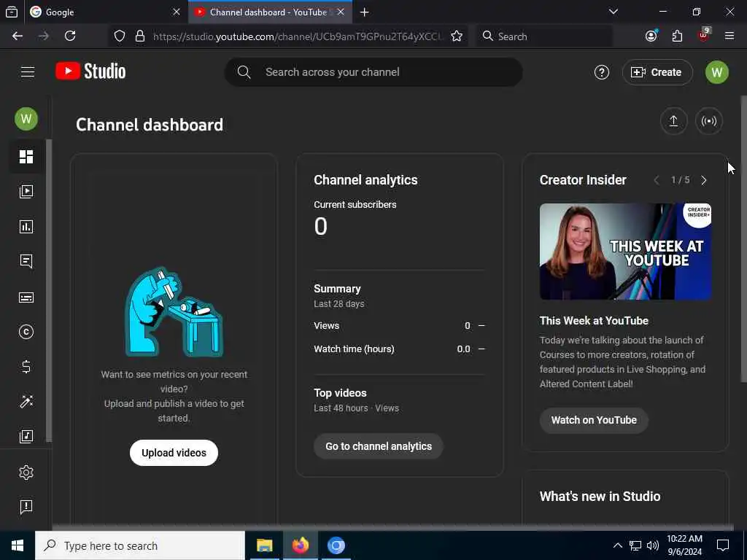Show the previous Creator Insider card
Image resolution: width=747 pixels, height=560 pixels.
[657, 180]
